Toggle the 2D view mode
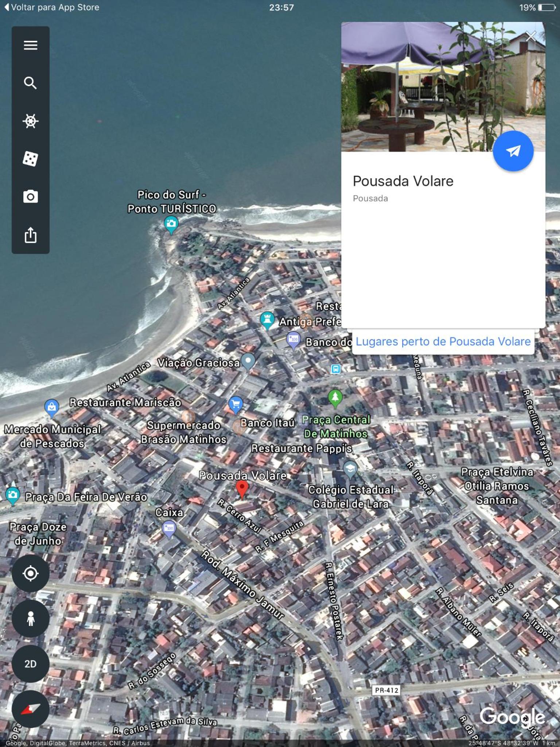This screenshot has width=560, height=747. click(31, 664)
